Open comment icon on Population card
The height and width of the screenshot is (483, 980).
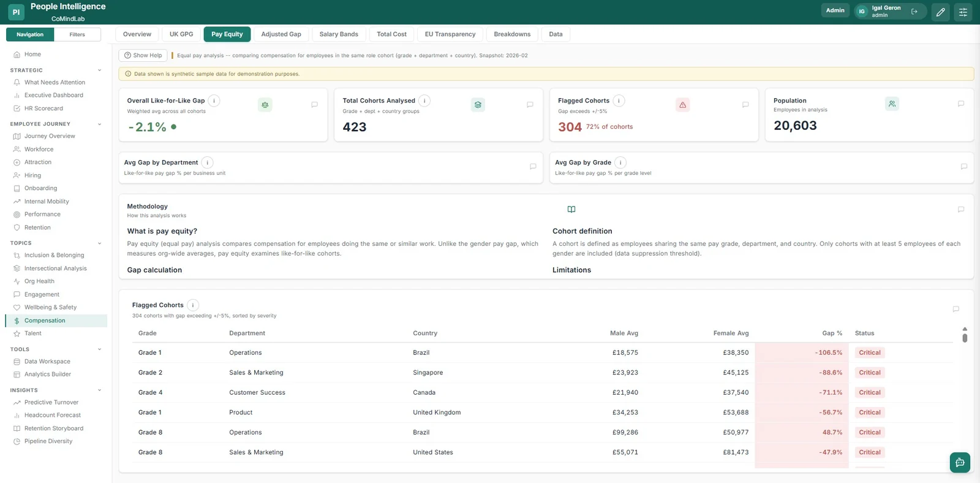point(961,104)
